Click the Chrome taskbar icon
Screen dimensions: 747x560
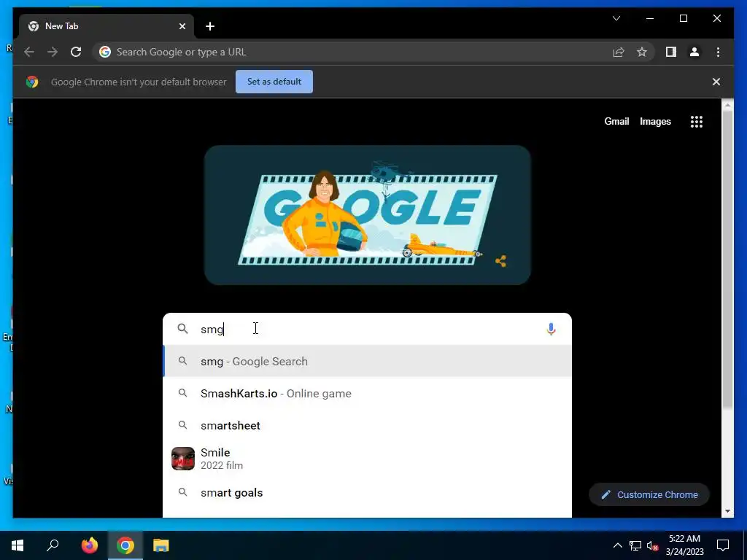125,545
